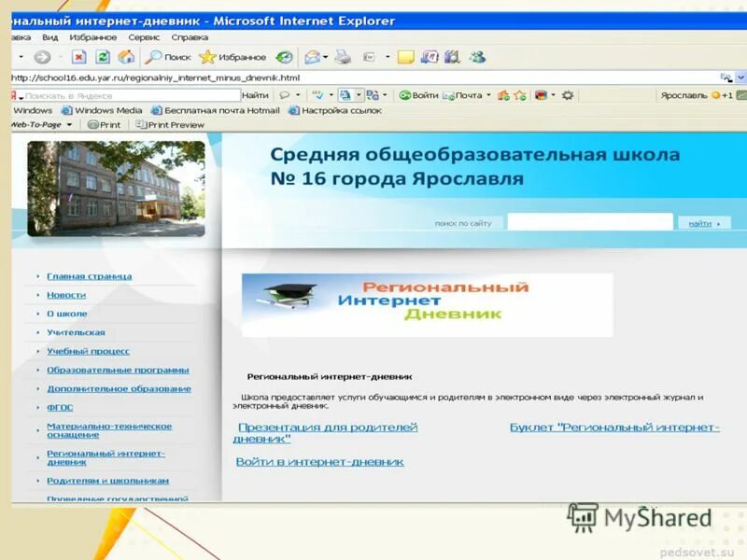Viewport: 747px width, 560px height.
Task: Open the История history icon
Action: 284,56
